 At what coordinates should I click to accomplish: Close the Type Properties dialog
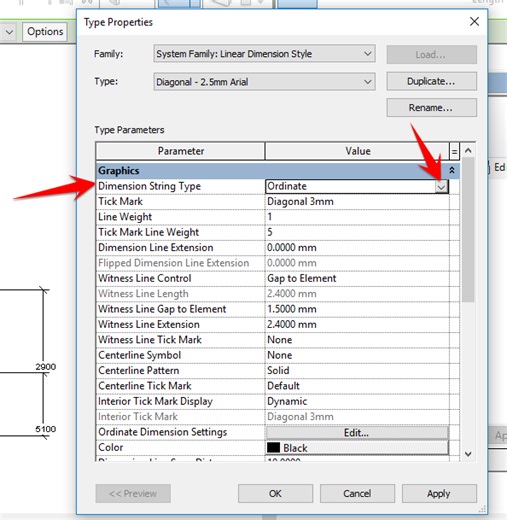pyautogui.click(x=474, y=22)
